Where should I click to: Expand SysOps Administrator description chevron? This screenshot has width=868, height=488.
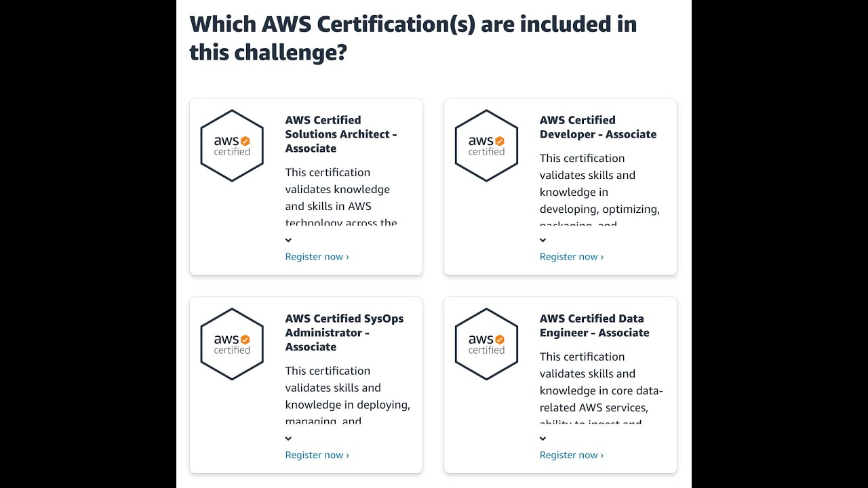tap(288, 439)
